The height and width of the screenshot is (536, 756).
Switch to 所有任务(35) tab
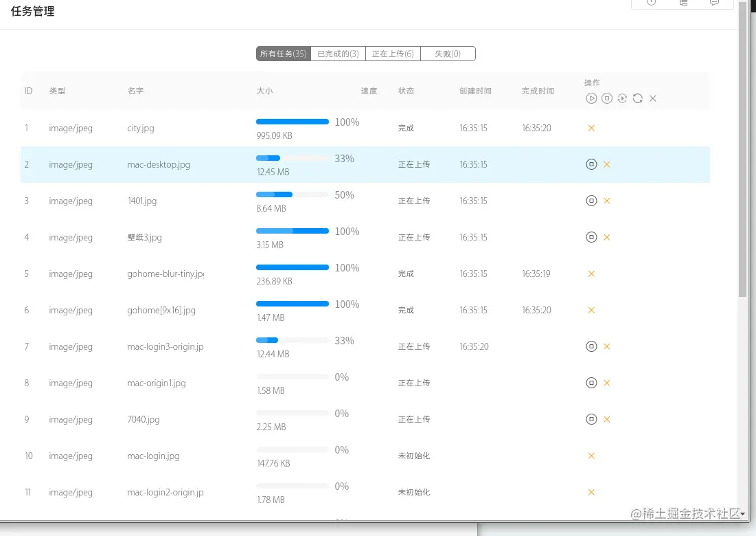pyautogui.click(x=283, y=54)
